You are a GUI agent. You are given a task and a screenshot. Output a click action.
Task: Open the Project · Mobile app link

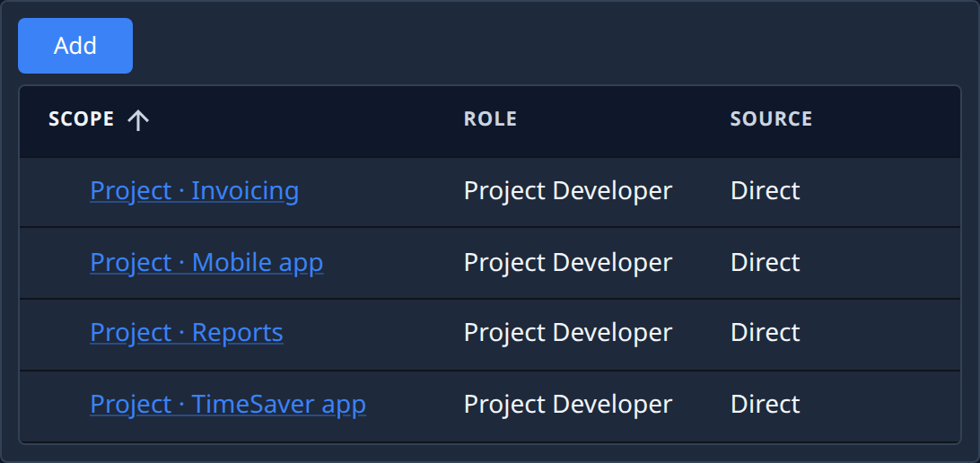click(x=206, y=262)
